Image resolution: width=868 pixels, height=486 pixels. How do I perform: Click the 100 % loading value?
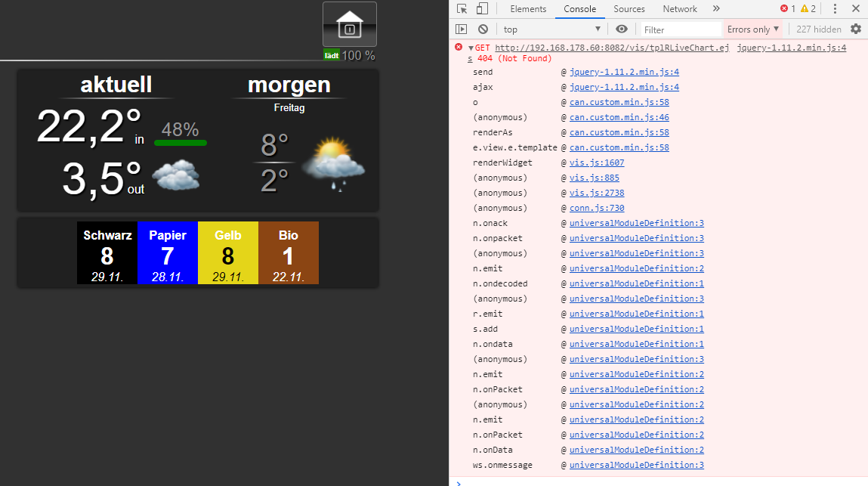tap(358, 55)
